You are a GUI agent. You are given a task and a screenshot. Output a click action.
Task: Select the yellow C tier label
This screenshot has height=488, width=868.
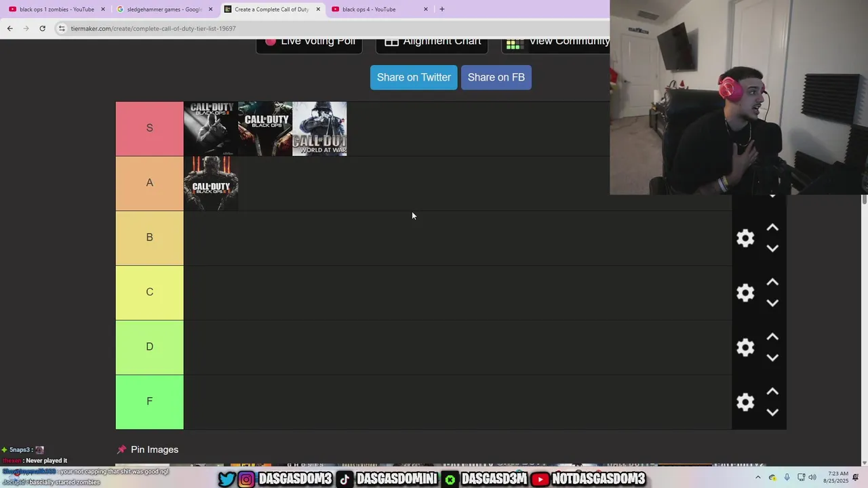(149, 292)
